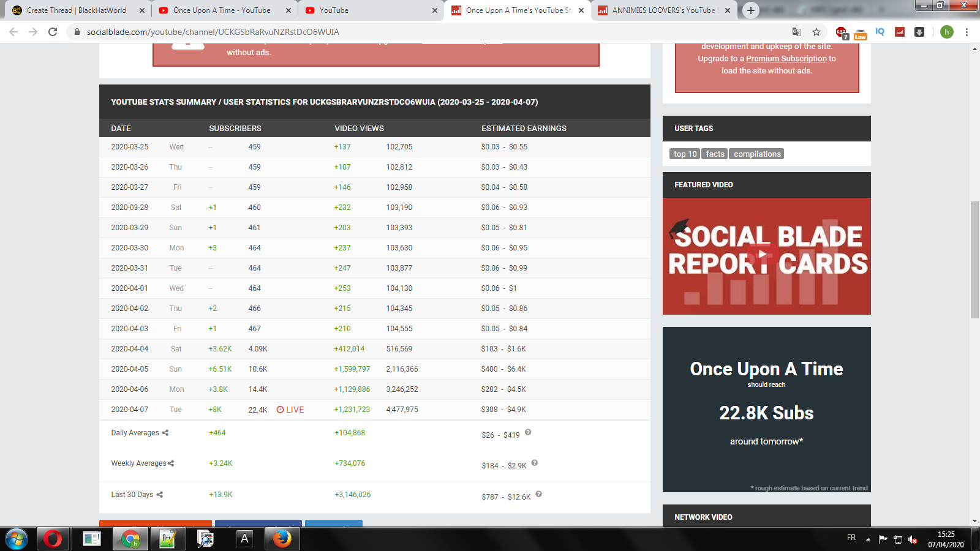Reload the Social Blade page
Viewport: 980px width, 551px height.
(53, 32)
